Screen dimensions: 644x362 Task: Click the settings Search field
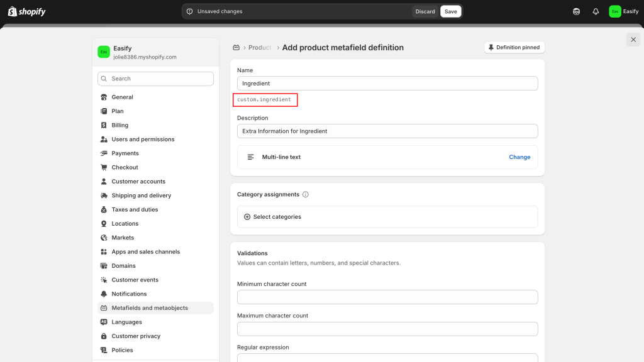click(x=155, y=79)
